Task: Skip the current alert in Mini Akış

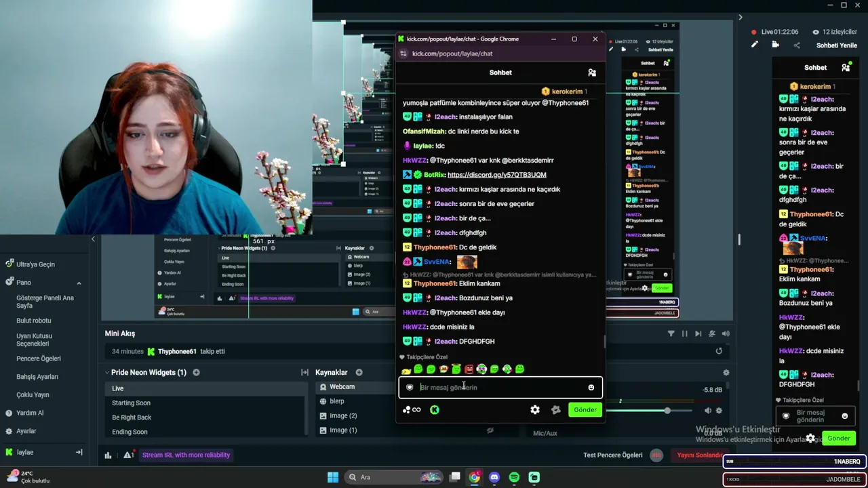Action: coord(698,333)
